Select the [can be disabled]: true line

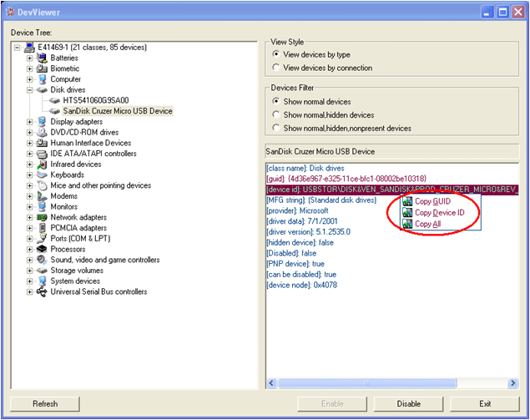pos(301,274)
